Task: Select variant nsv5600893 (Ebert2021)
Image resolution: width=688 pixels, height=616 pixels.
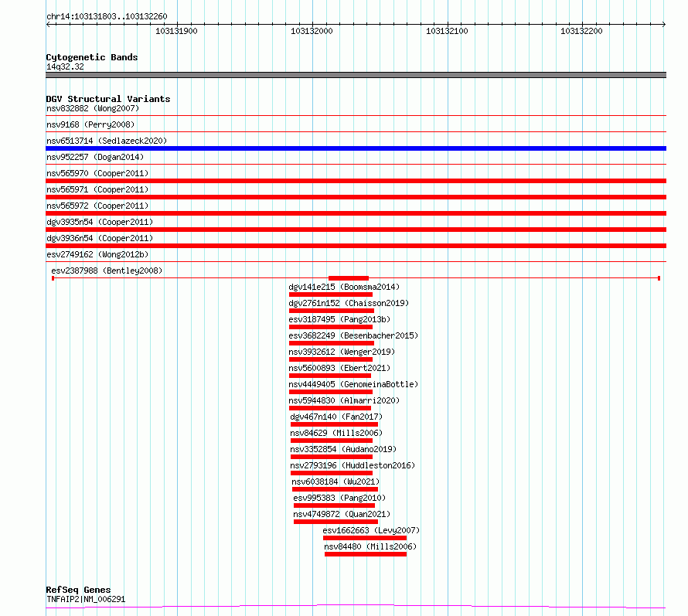Action: pos(339,368)
